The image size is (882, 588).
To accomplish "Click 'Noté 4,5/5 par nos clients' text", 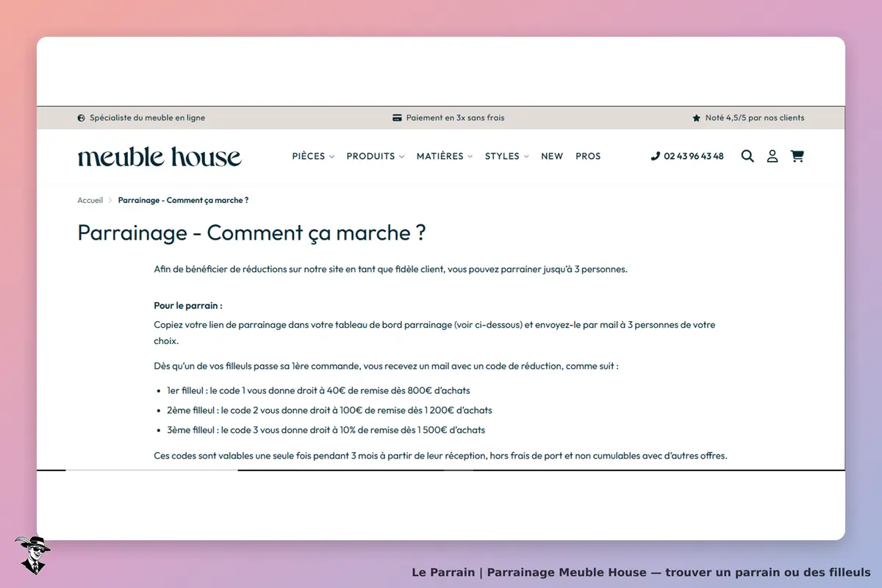I will (x=755, y=118).
